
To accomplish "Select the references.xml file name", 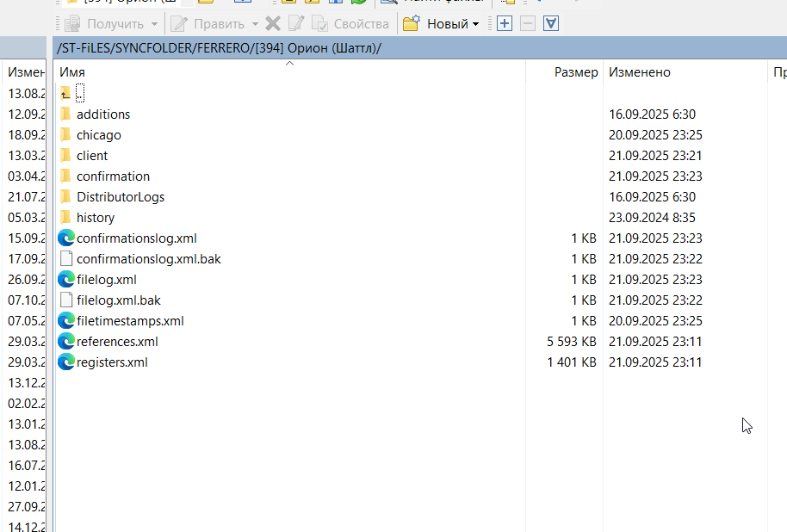I will click(x=117, y=341).
